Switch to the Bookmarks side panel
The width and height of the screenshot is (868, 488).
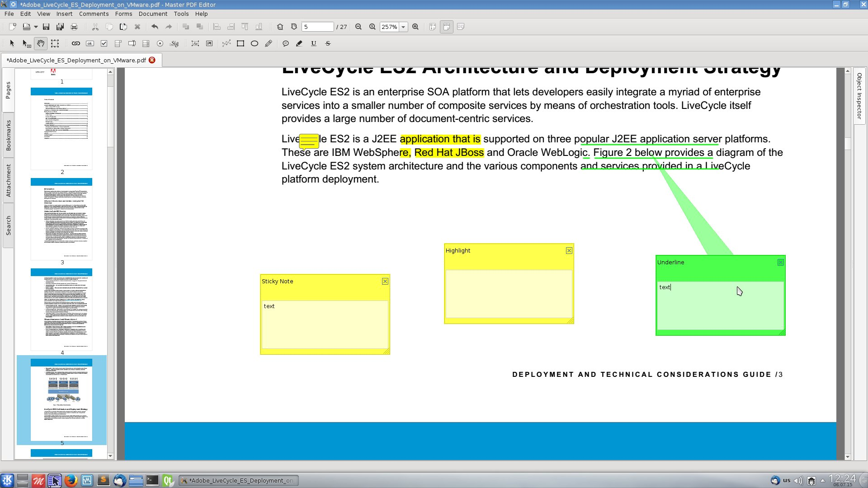(8, 136)
